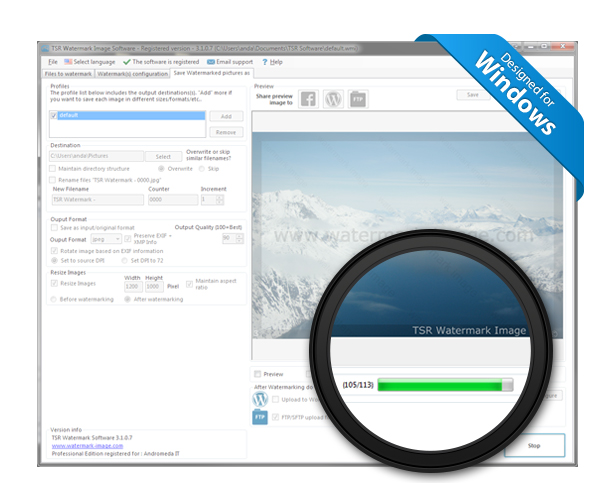The width and height of the screenshot is (599, 483).
Task: Open Email support envelope icon
Action: pos(210,62)
